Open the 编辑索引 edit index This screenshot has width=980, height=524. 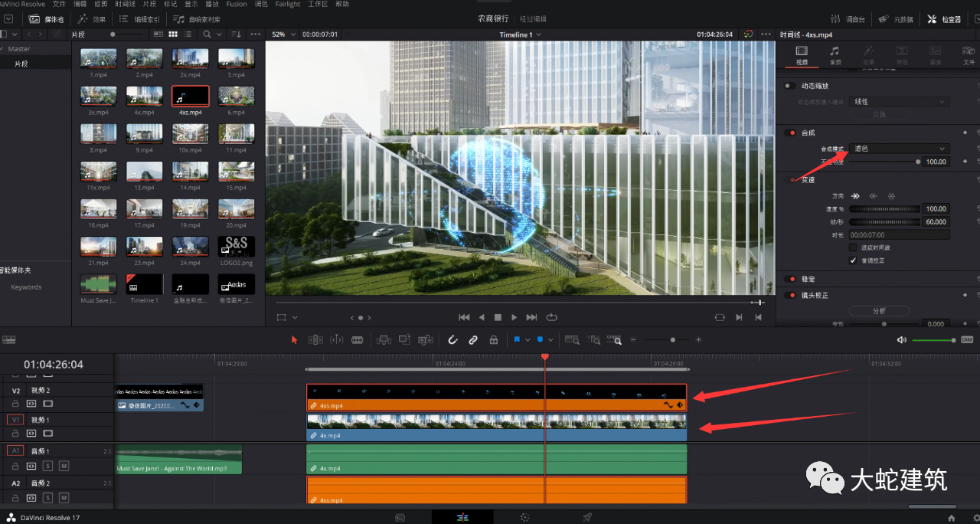pos(140,19)
